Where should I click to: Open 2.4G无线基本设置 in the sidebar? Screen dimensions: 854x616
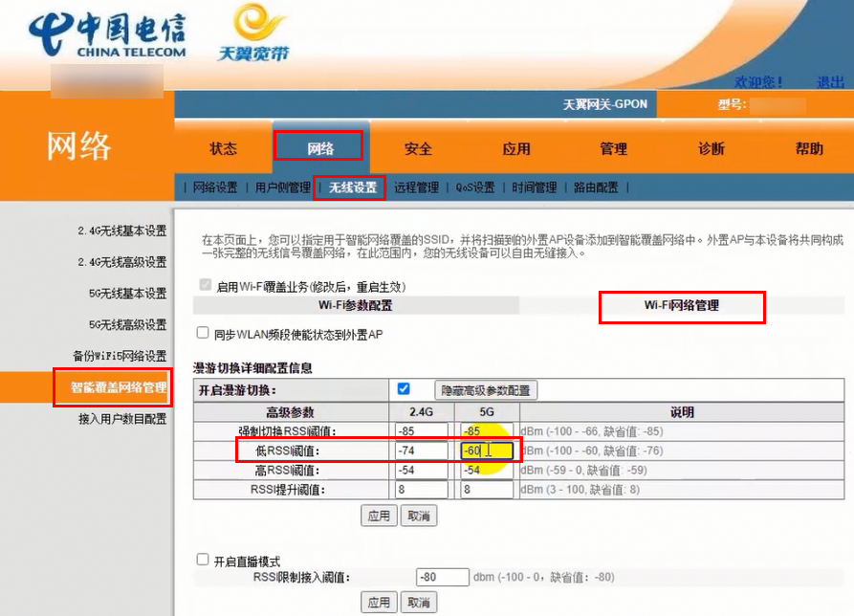pos(121,231)
